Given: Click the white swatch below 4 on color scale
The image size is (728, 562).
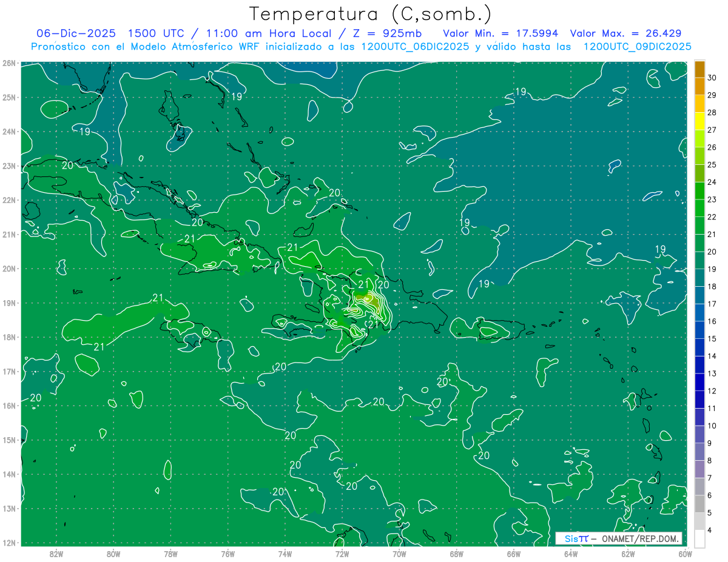Looking at the screenshot, I should [x=699, y=538].
